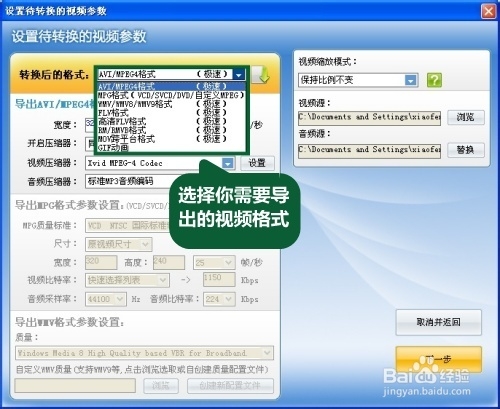Click the green download arrow icon
This screenshot has width=500, height=409.
coord(261,75)
